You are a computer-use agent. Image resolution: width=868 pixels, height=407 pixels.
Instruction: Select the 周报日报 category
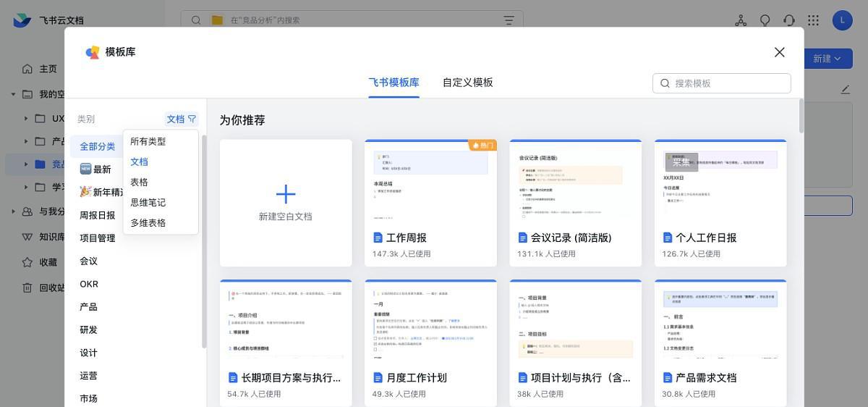pyautogui.click(x=97, y=215)
